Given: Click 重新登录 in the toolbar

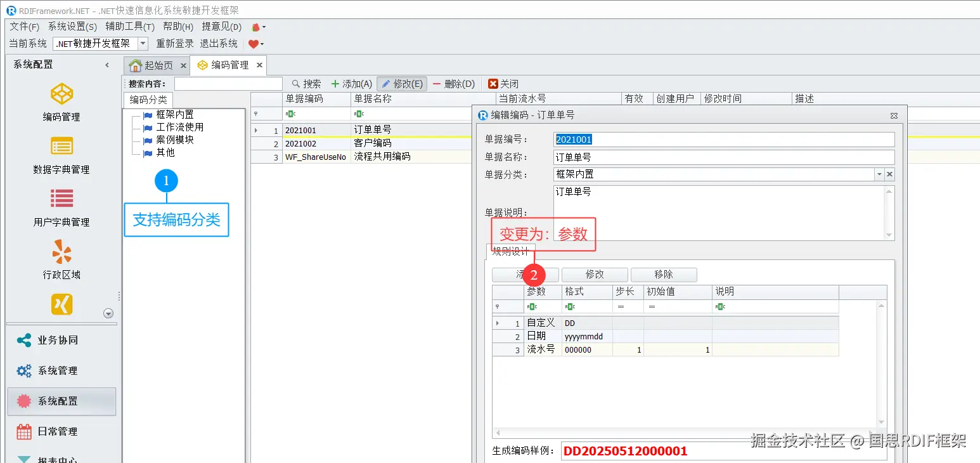Looking at the screenshot, I should click(x=175, y=44).
